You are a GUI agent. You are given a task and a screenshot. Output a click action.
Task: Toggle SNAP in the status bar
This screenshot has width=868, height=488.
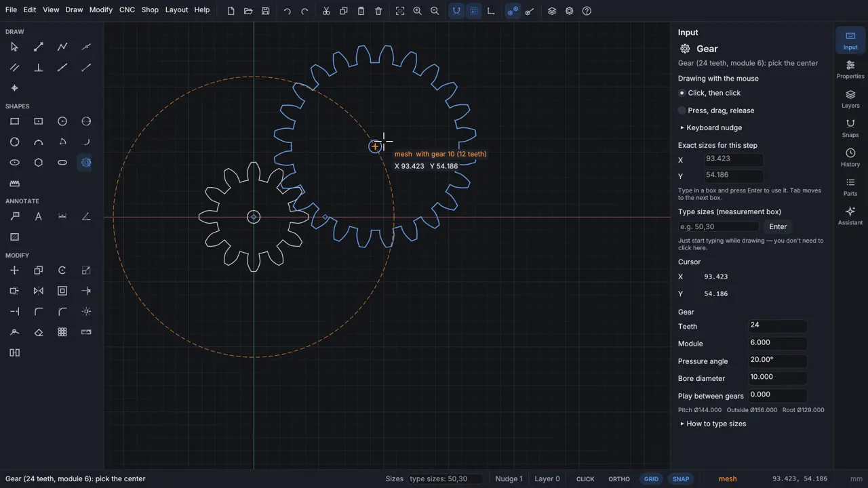681,479
